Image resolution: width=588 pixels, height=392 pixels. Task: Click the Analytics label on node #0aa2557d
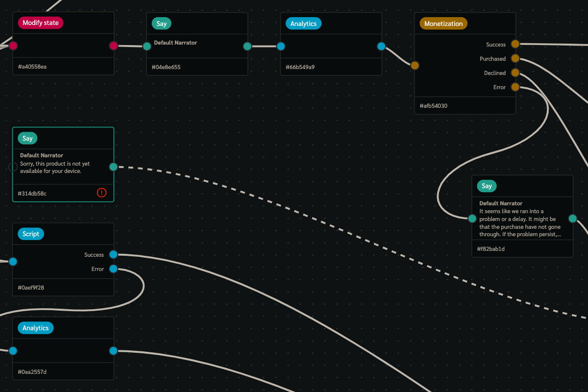(x=35, y=328)
